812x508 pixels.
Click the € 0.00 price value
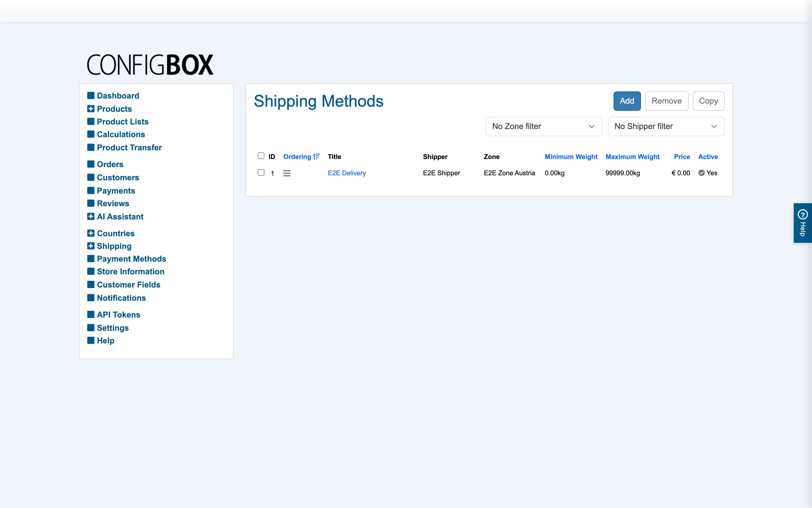click(x=681, y=173)
